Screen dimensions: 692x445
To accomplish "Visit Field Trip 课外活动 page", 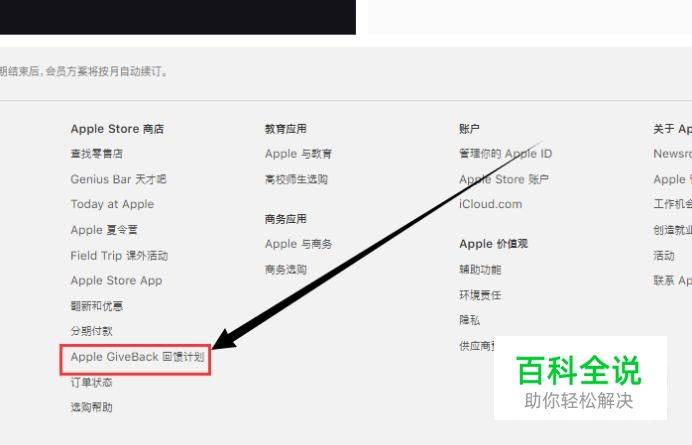I will click(119, 256).
